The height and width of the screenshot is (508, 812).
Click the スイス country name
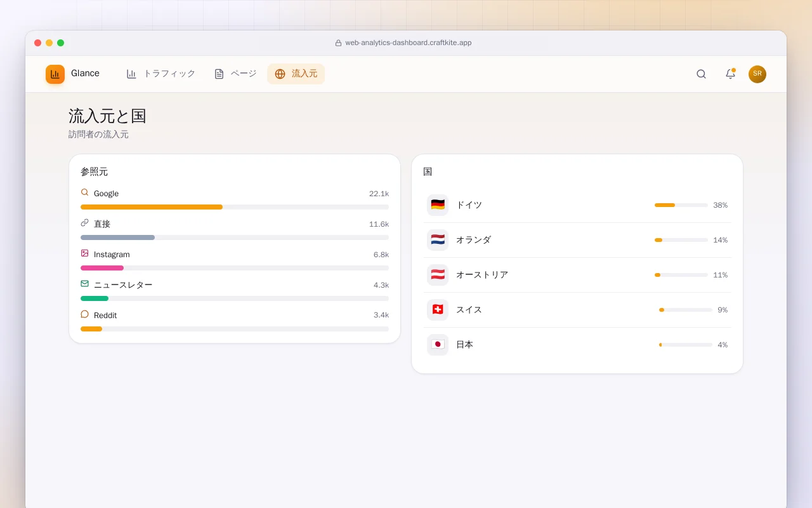[x=469, y=310]
